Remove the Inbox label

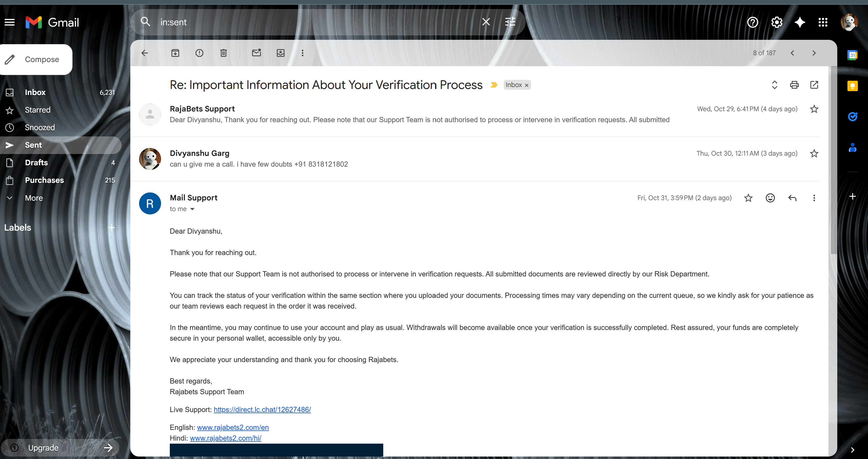(527, 85)
